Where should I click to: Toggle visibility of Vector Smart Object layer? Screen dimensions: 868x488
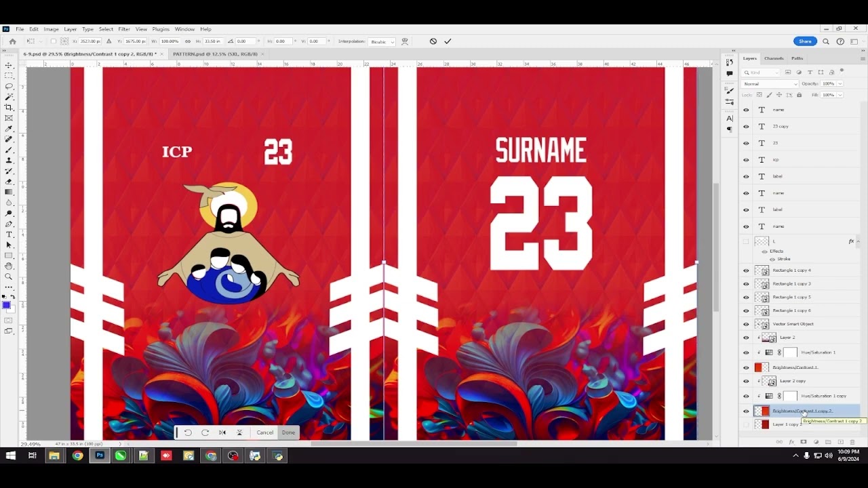(x=746, y=324)
